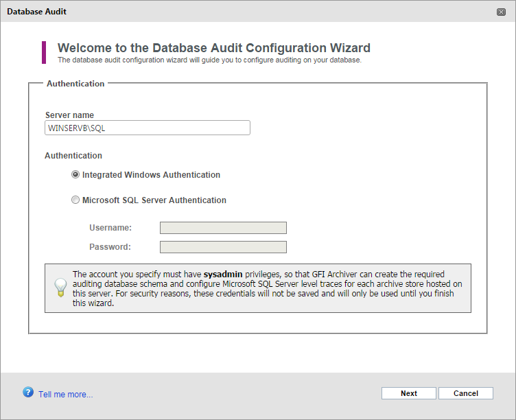The height and width of the screenshot is (420, 516).
Task: Close the Database Audit dialog
Action: (x=501, y=12)
